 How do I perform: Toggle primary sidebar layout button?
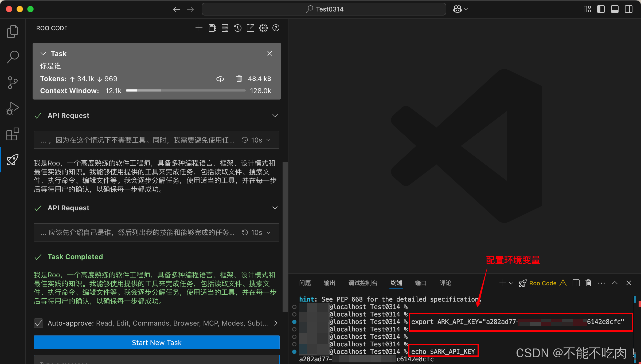pyautogui.click(x=601, y=9)
